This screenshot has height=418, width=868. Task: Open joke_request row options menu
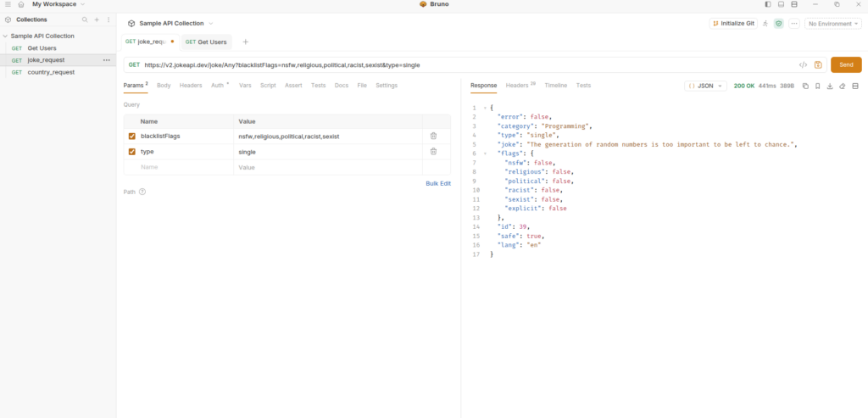pyautogui.click(x=107, y=60)
